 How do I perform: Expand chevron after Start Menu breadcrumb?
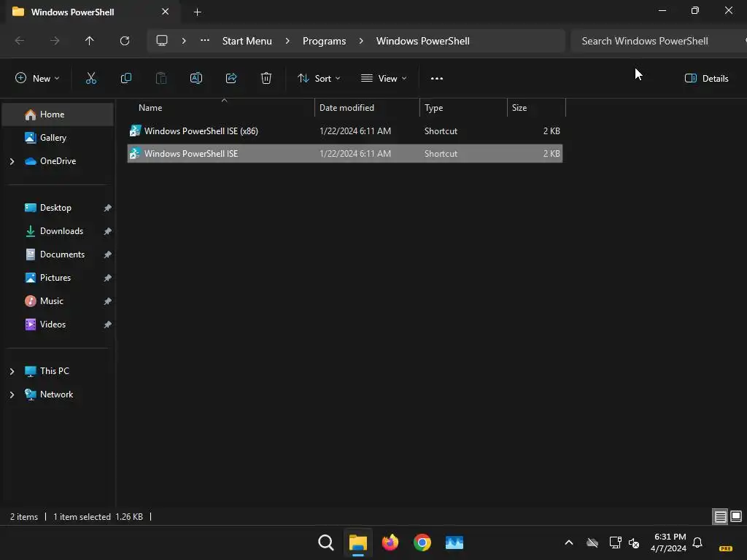pos(287,41)
